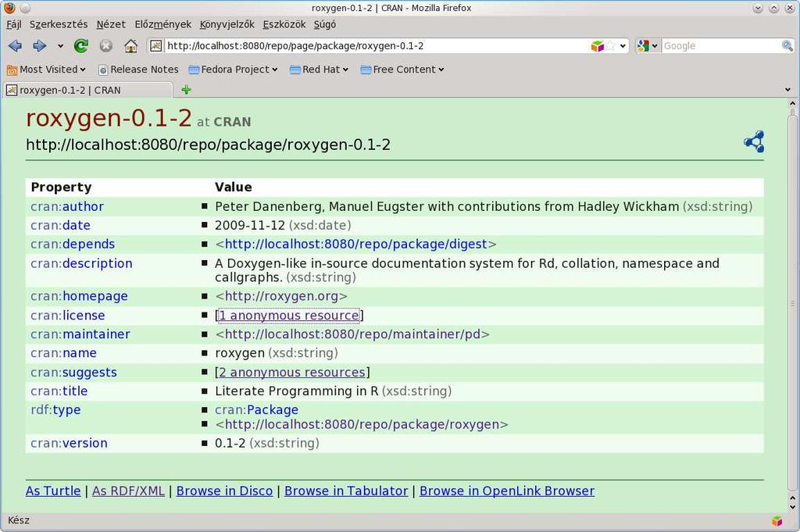The height and width of the screenshot is (532, 800).
Task: Bookmark this page with the star icon
Action: [611, 46]
